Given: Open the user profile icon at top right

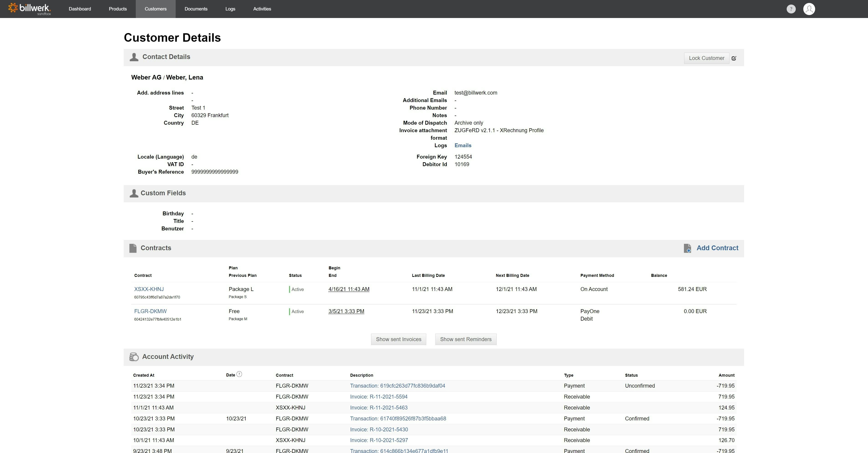Looking at the screenshot, I should point(809,9).
